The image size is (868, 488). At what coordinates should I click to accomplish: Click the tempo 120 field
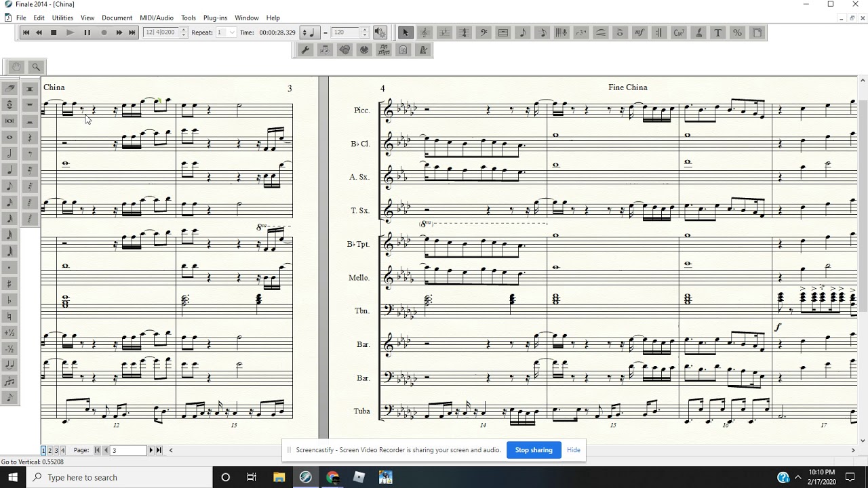click(x=346, y=32)
